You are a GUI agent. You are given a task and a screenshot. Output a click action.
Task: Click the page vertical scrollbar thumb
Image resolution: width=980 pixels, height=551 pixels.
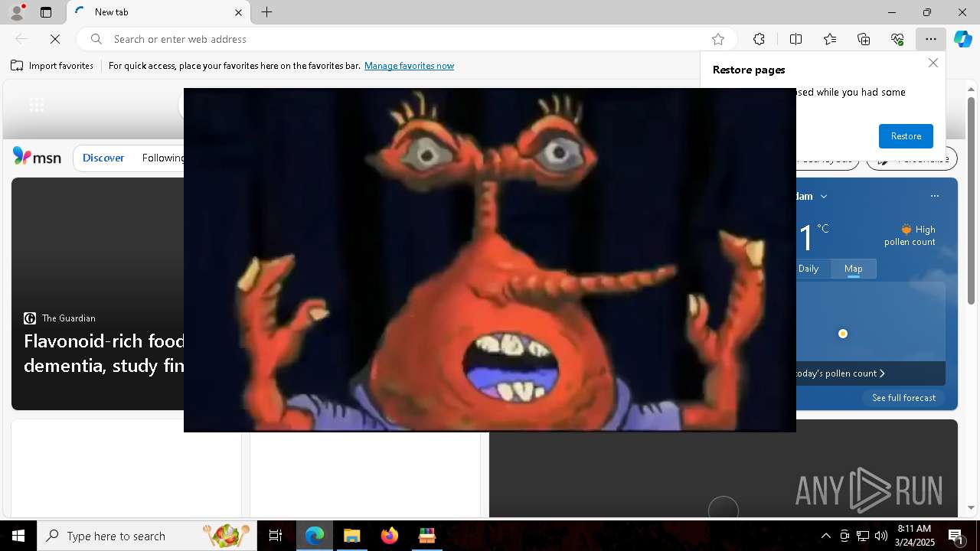tap(971, 201)
